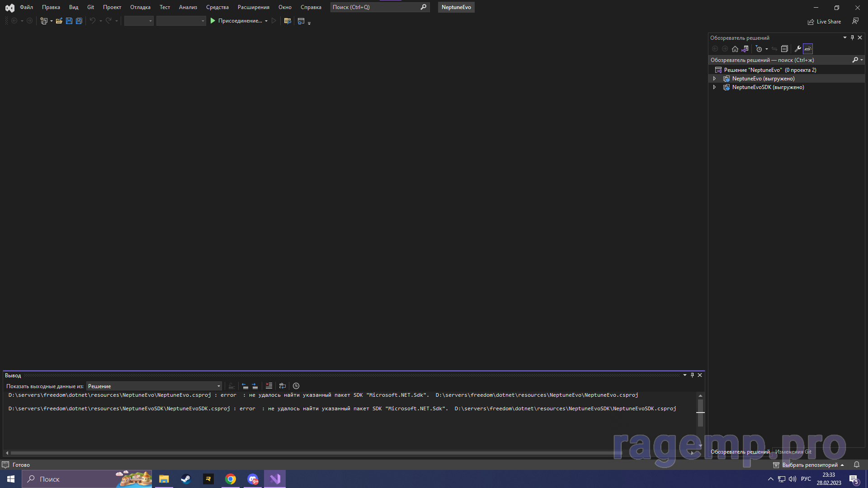Select the solution "NeptuneEvo" root node
Screen dimensions: 868x488
coord(770,70)
